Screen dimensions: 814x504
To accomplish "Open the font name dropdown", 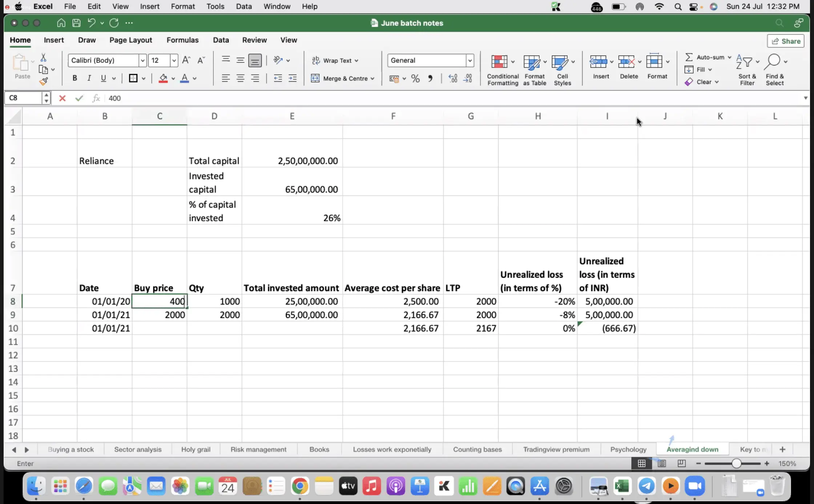I will (142, 60).
